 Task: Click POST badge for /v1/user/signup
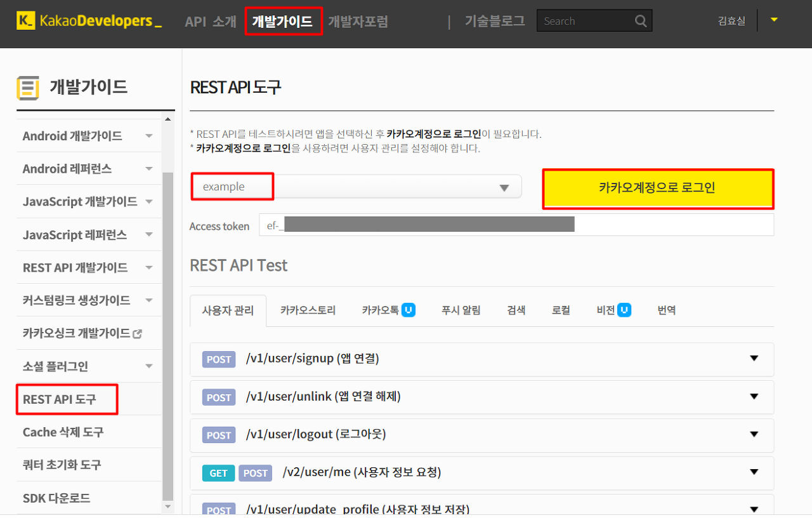tap(219, 359)
